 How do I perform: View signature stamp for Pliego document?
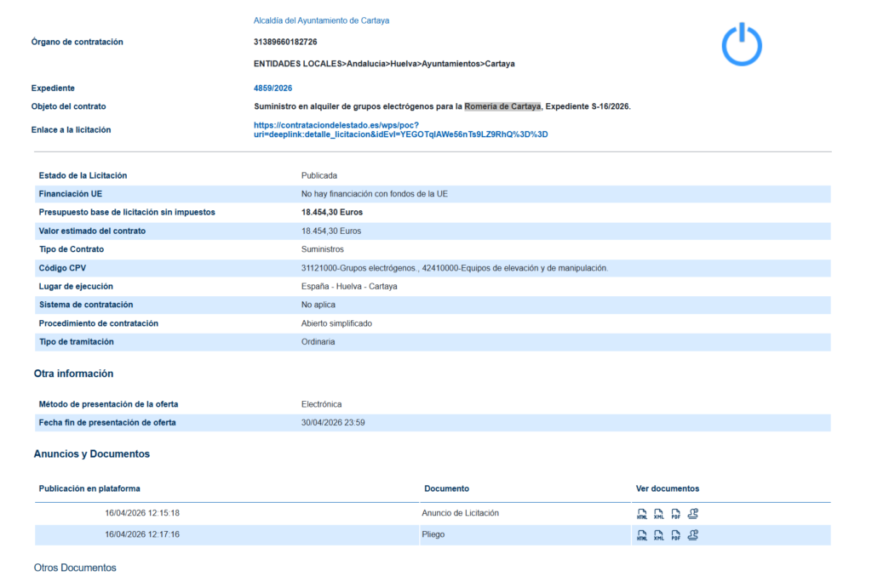[693, 535]
